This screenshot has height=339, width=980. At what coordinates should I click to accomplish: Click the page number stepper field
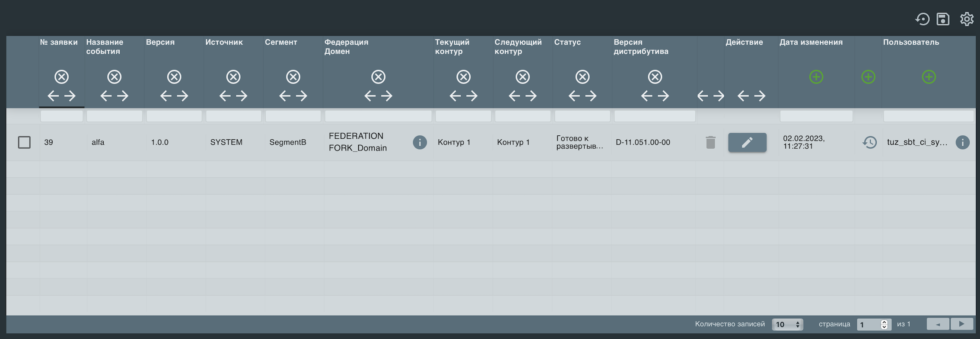pyautogui.click(x=869, y=324)
